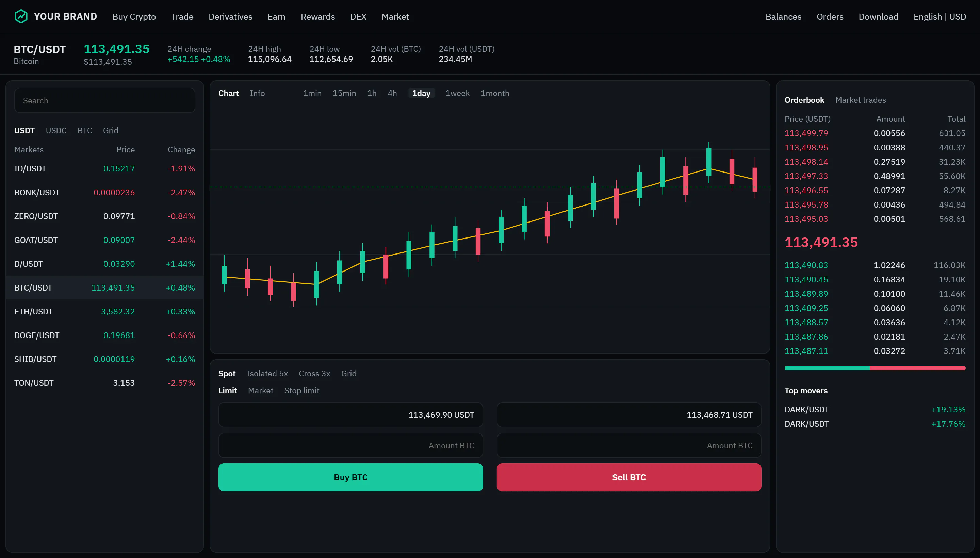The image size is (980, 558).
Task: Open the Buy Crypto menu
Action: 134,17
